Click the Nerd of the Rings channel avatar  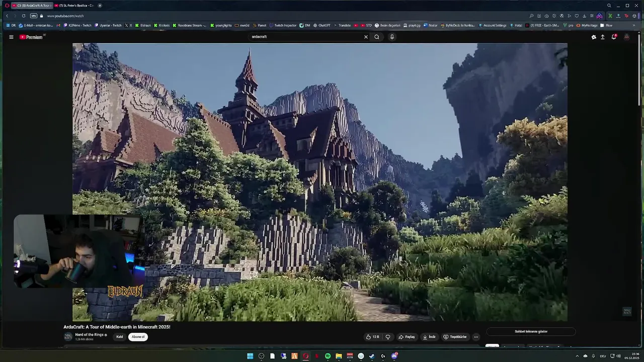coord(68,337)
